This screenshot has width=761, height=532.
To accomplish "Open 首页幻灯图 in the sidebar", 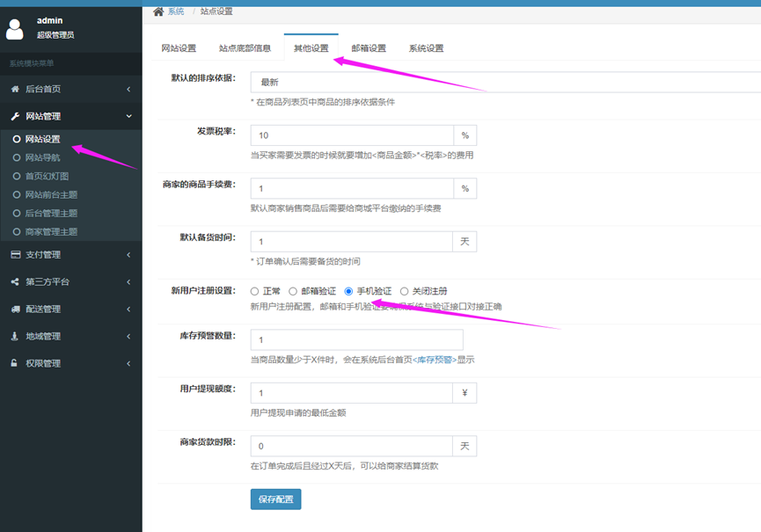I will pyautogui.click(x=47, y=176).
